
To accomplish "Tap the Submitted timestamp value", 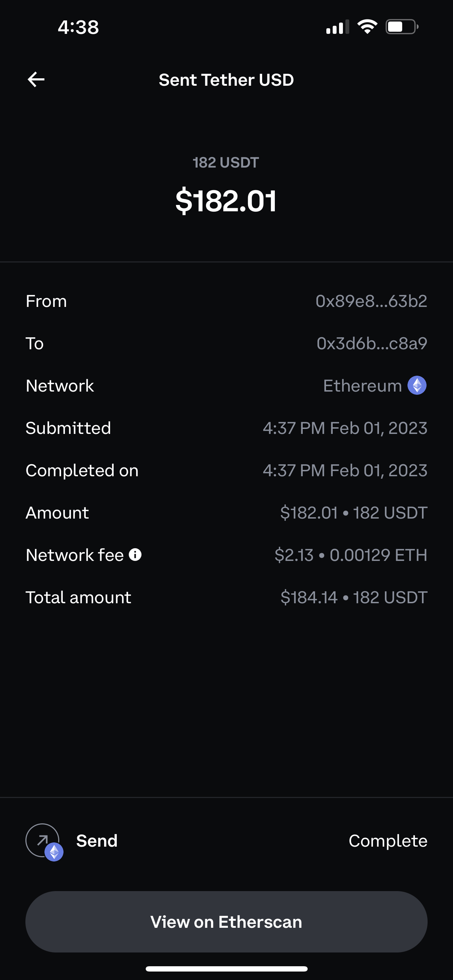I will pos(345,428).
